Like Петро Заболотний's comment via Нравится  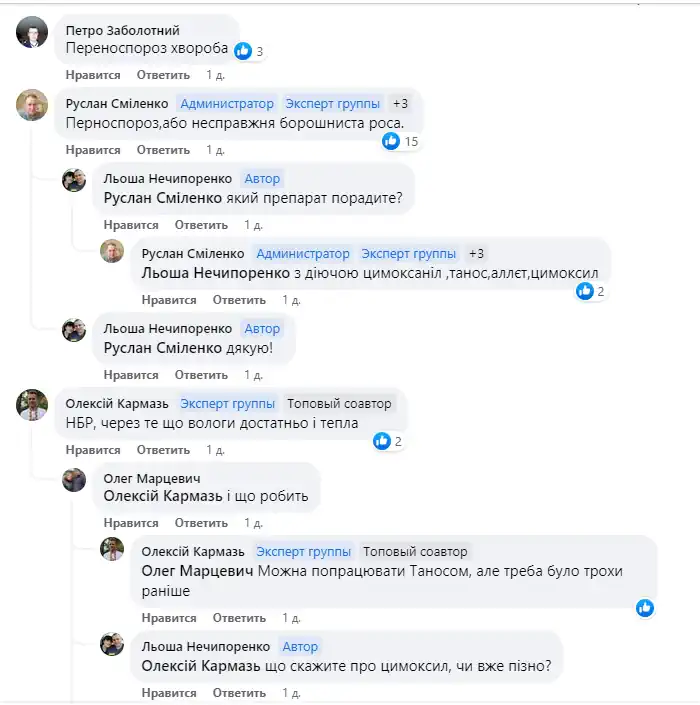93,75
